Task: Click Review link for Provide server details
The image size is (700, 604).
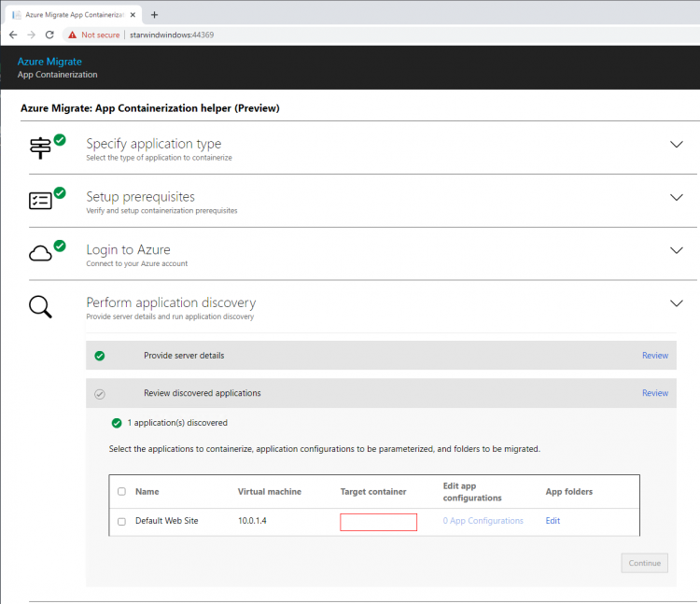Action: 655,356
